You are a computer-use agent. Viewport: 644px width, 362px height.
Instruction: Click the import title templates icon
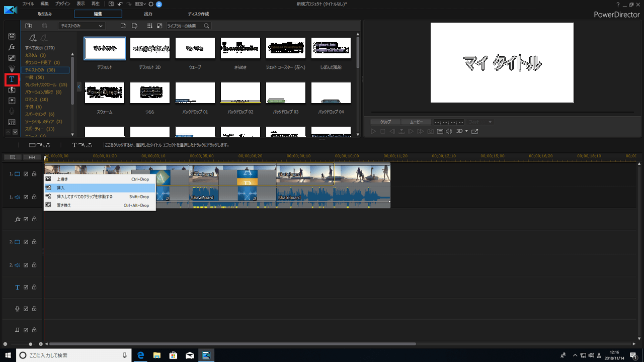(29, 26)
